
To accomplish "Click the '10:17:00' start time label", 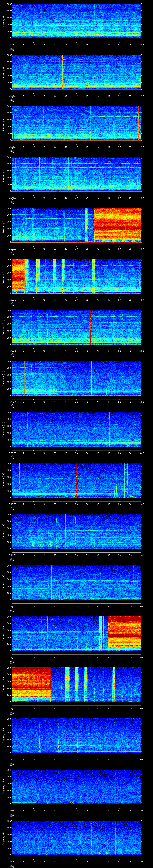I will point(12,861).
